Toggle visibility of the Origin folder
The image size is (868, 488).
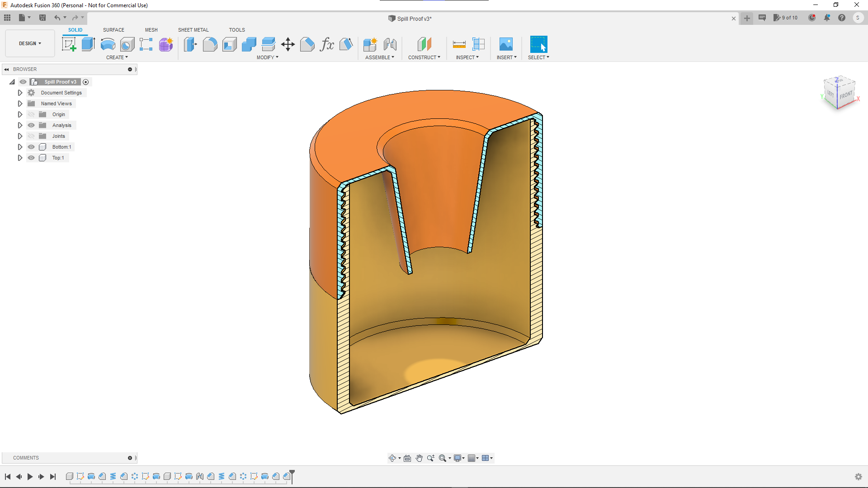31,114
